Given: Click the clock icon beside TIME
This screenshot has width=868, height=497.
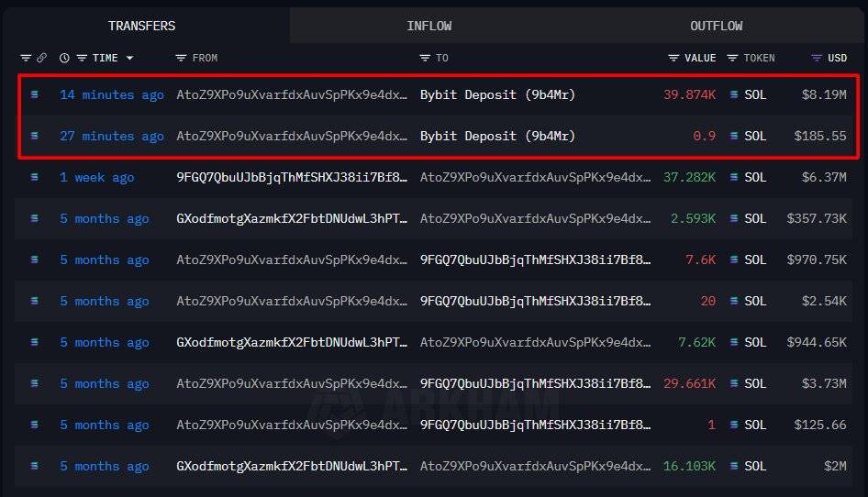Looking at the screenshot, I should coord(64,58).
